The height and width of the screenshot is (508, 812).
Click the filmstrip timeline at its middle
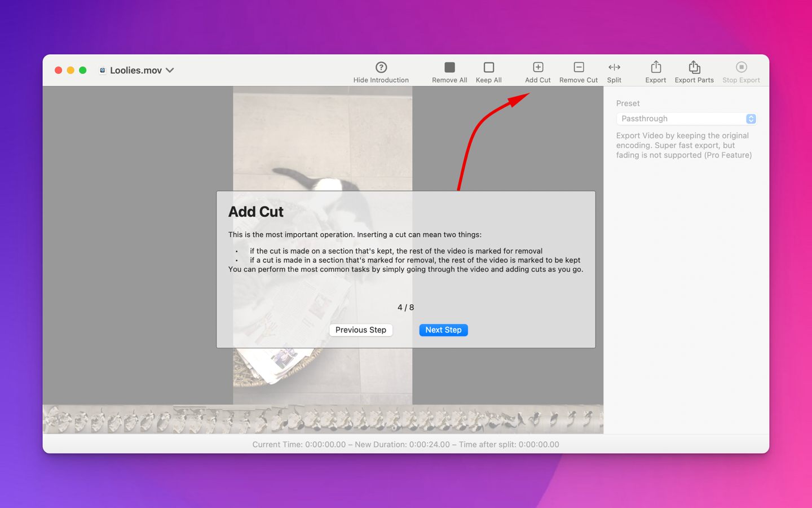pos(323,419)
